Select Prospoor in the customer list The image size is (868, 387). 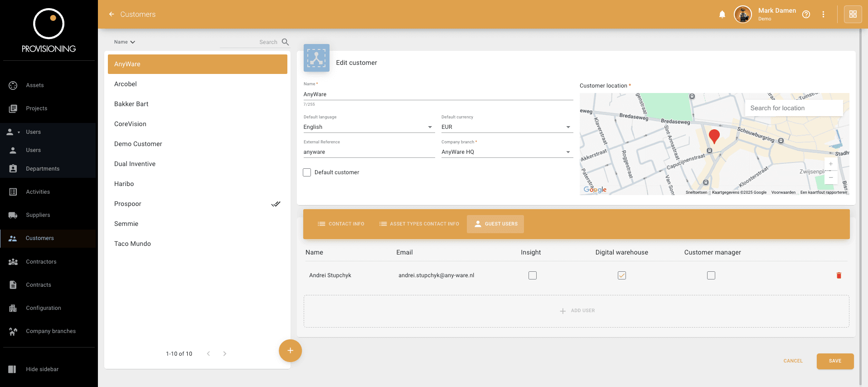(198, 204)
